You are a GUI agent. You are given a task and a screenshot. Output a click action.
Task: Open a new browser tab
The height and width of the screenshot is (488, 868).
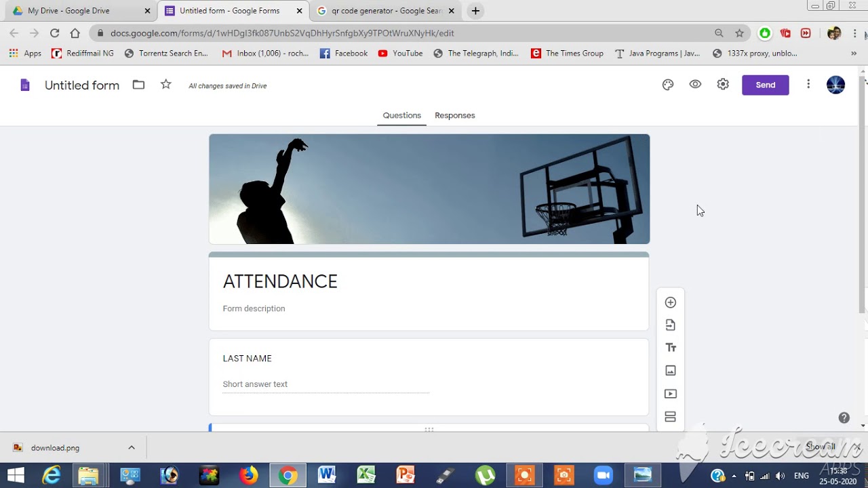pyautogui.click(x=475, y=11)
